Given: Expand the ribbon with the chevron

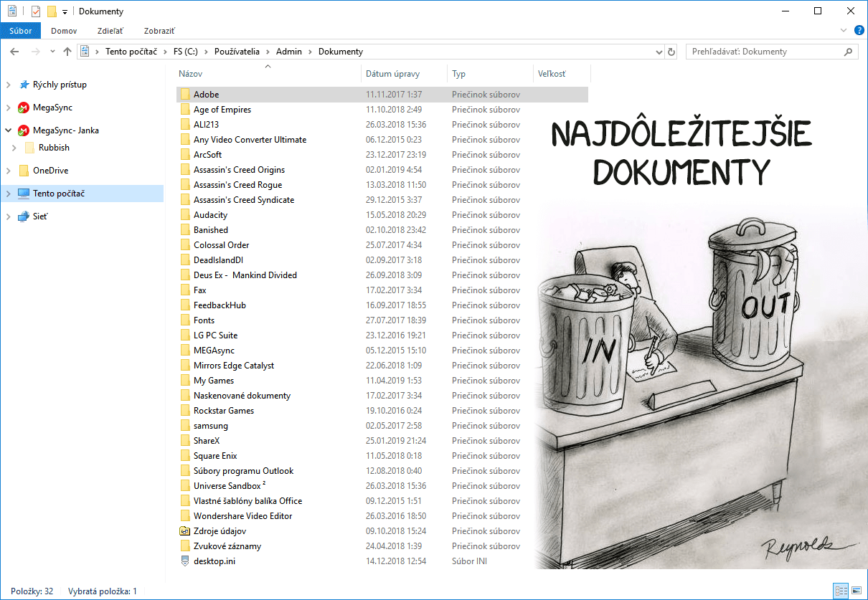Looking at the screenshot, I should click(x=844, y=31).
